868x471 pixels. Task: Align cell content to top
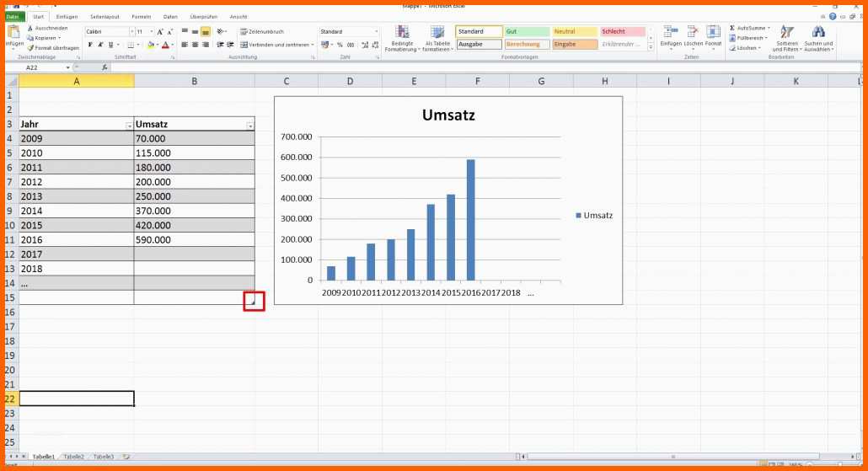tap(185, 32)
